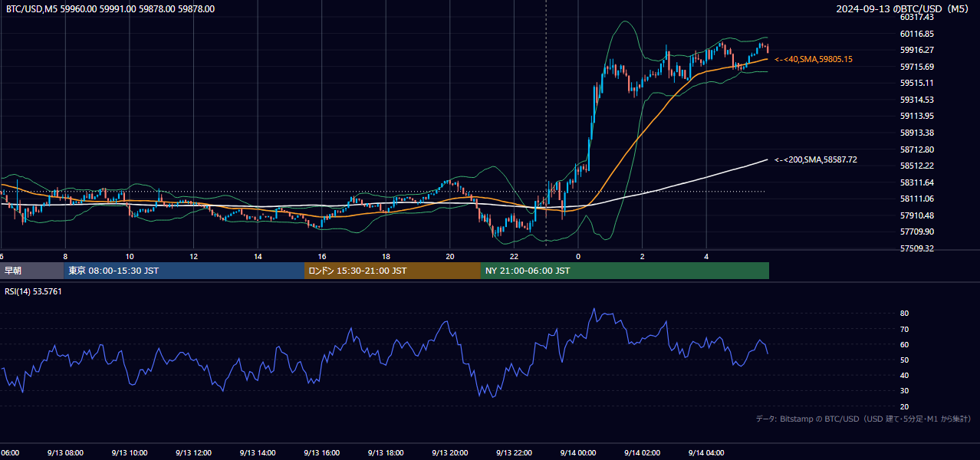
Task: Click hour tick 10 under price chart
Action: pos(130,257)
